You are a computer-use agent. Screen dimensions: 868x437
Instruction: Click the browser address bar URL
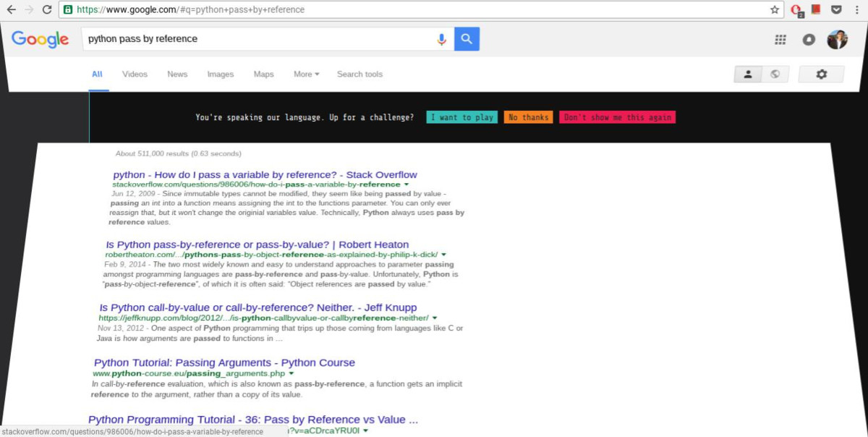pyautogui.click(x=190, y=10)
